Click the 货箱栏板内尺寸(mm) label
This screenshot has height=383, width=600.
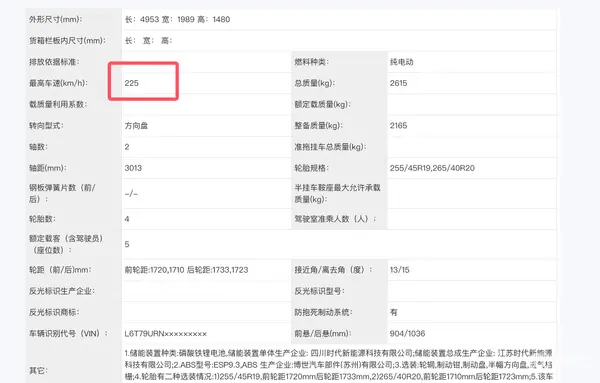tap(67, 41)
